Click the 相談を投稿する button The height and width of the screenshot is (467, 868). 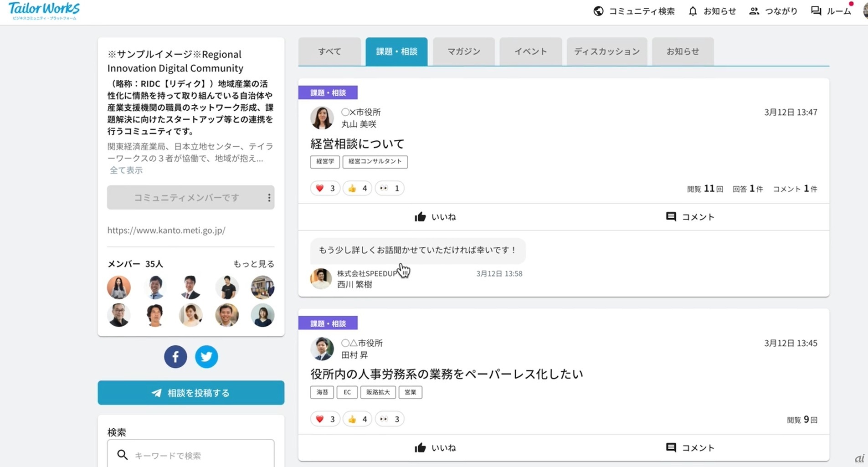tap(191, 393)
